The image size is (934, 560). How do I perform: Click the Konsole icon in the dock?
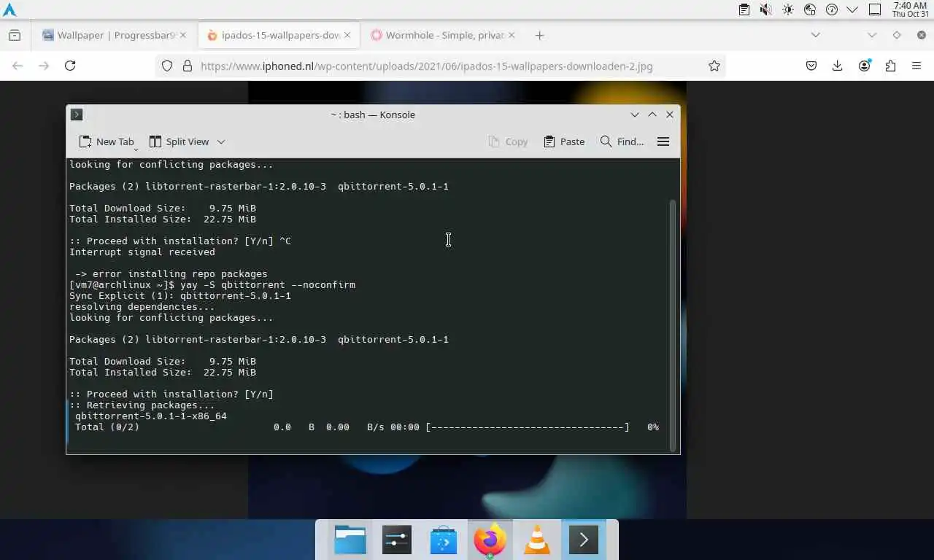click(x=584, y=540)
